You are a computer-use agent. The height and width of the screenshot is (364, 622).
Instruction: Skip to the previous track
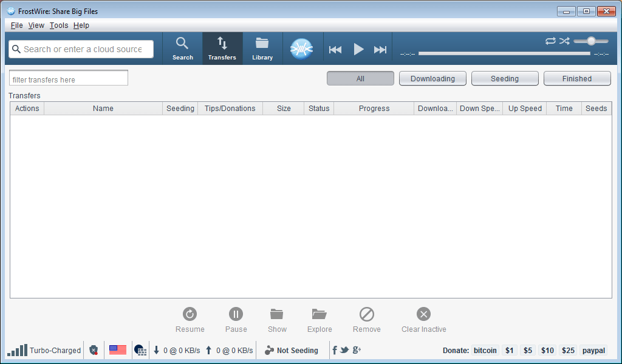335,50
